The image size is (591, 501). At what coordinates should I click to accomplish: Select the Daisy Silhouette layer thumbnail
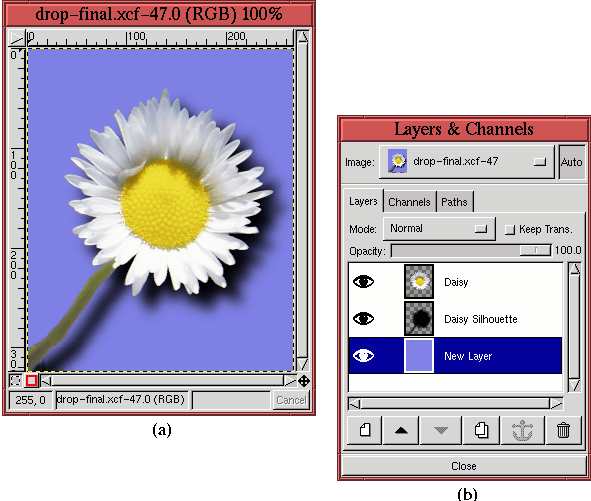pyautogui.click(x=419, y=319)
